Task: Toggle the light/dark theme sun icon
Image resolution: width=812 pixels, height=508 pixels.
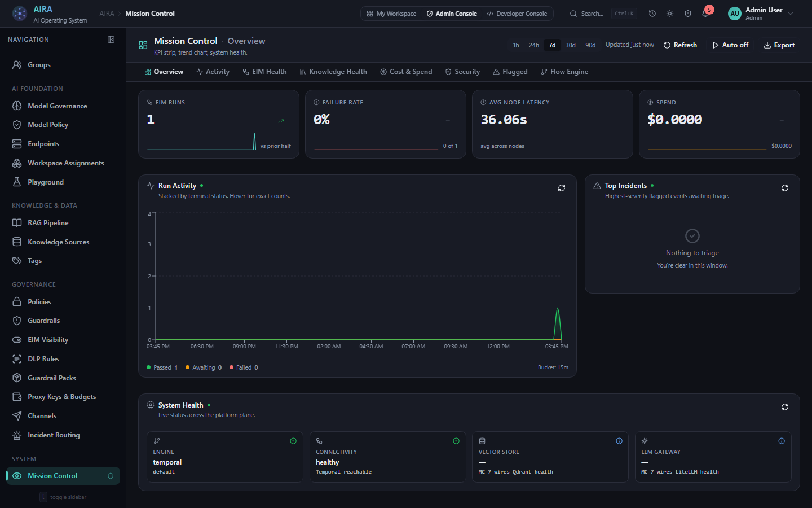Action: click(x=670, y=14)
